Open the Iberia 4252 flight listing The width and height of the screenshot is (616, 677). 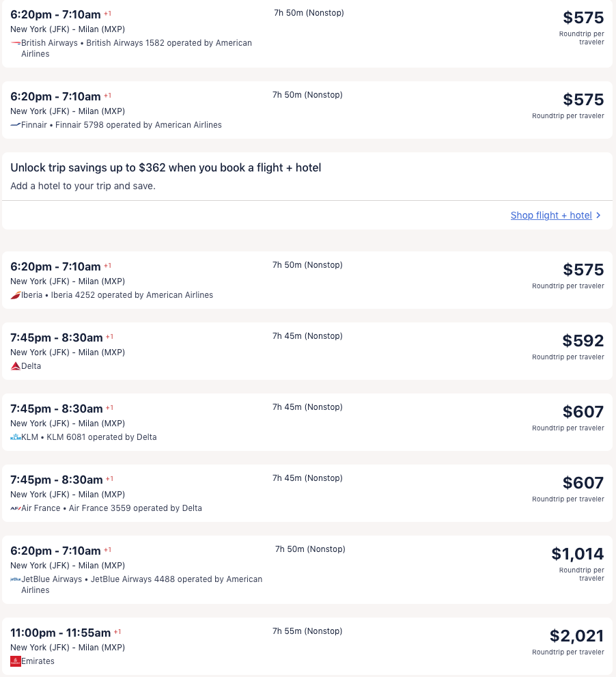click(x=307, y=280)
